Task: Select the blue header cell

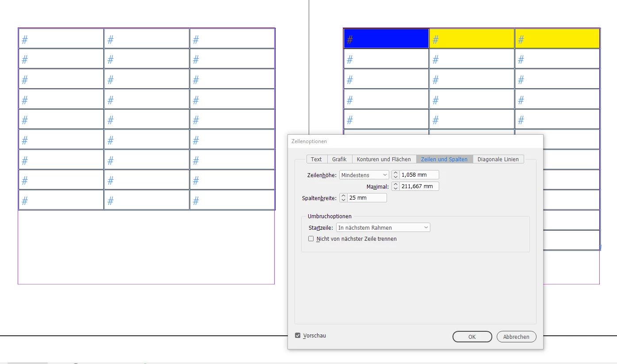Action: [x=386, y=38]
